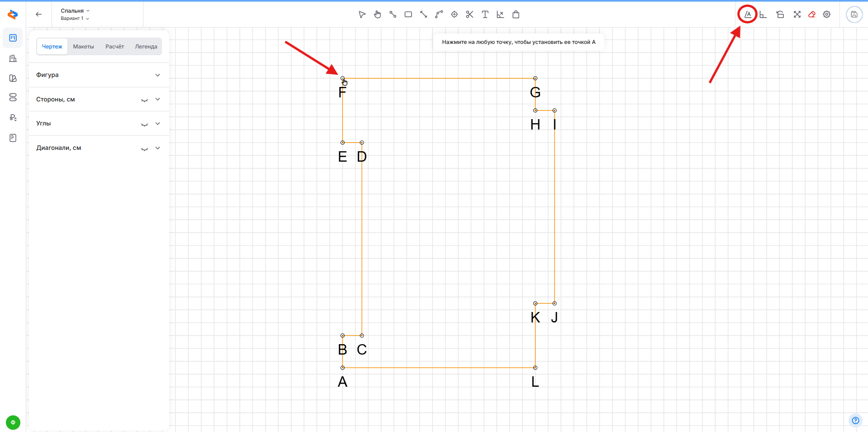Click the red eraser icon
Viewport: 868px width, 432px height.
coord(812,14)
